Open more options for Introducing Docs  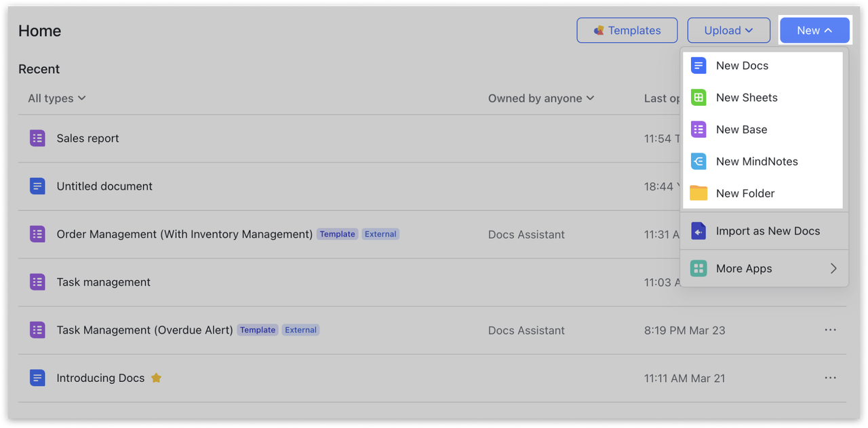click(830, 378)
